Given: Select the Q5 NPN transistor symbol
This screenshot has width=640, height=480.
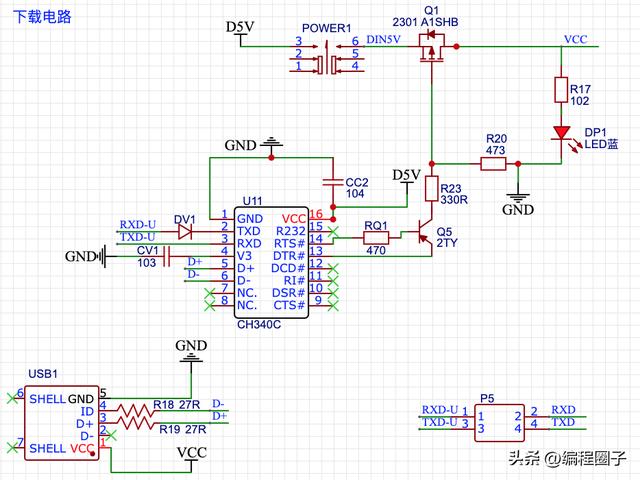Looking at the screenshot, I should tap(424, 234).
